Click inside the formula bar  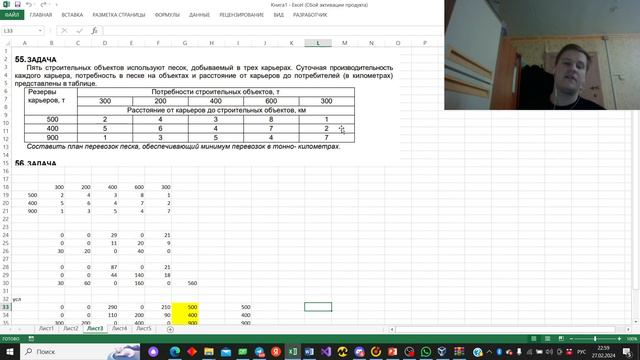[273, 31]
